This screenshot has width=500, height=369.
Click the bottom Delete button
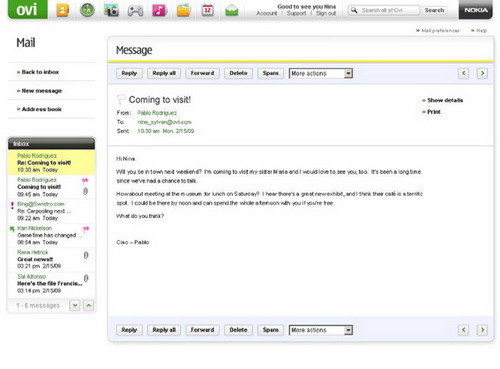(x=238, y=330)
